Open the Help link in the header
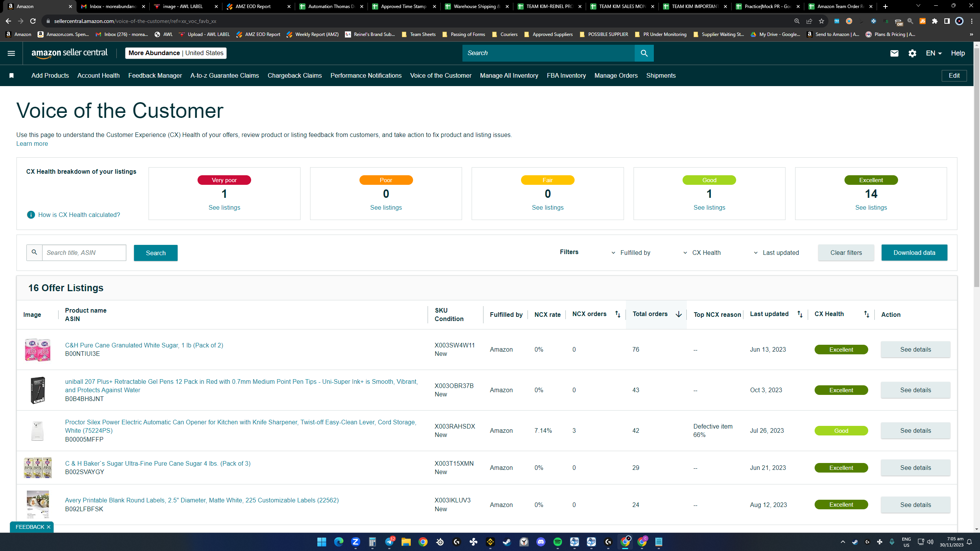The height and width of the screenshot is (551, 980). (x=958, y=53)
